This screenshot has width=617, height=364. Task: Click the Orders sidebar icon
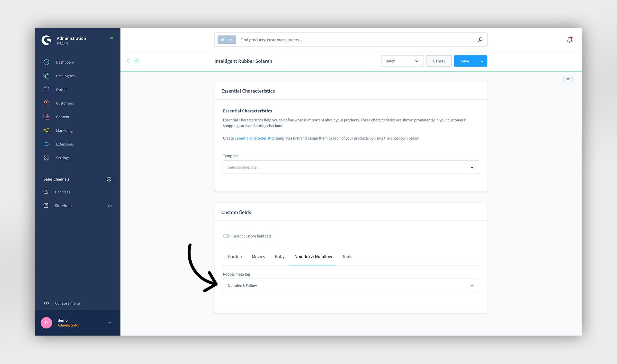pyautogui.click(x=46, y=89)
